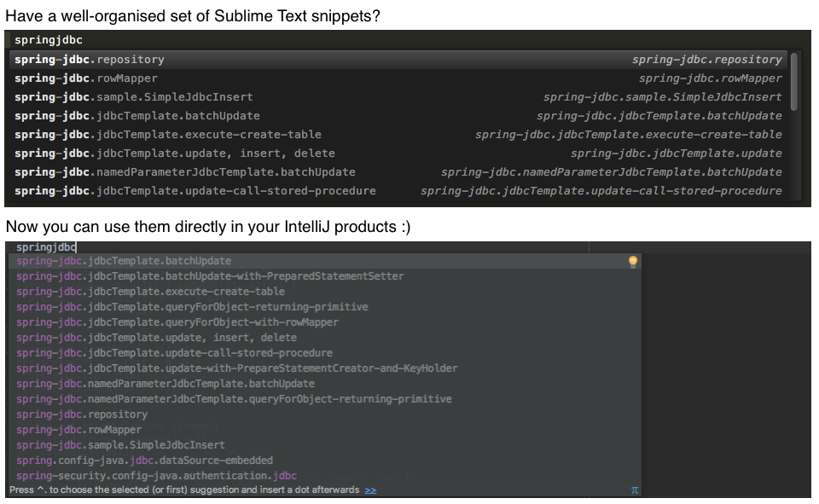Select highlighted spring-jdbc.repository in upper list
This screenshot has width=819, height=504.
tap(90, 60)
